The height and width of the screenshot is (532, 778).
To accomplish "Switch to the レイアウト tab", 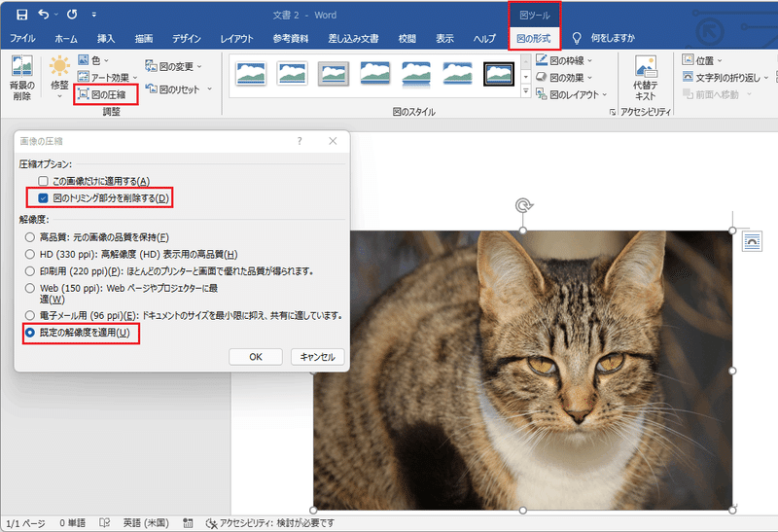I will (x=236, y=38).
